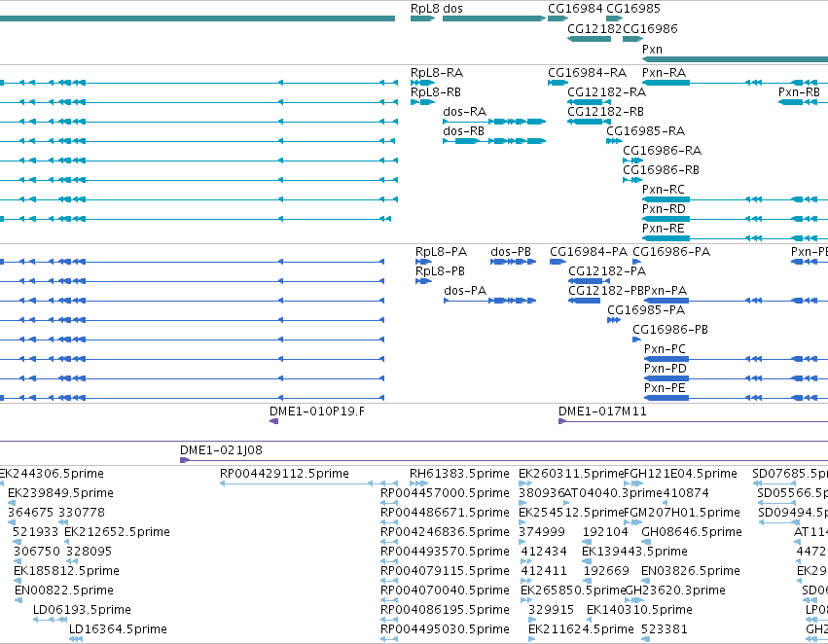Select the dos-RA transcript label
Image resolution: width=828 pixels, height=644 pixels.
pos(465,112)
